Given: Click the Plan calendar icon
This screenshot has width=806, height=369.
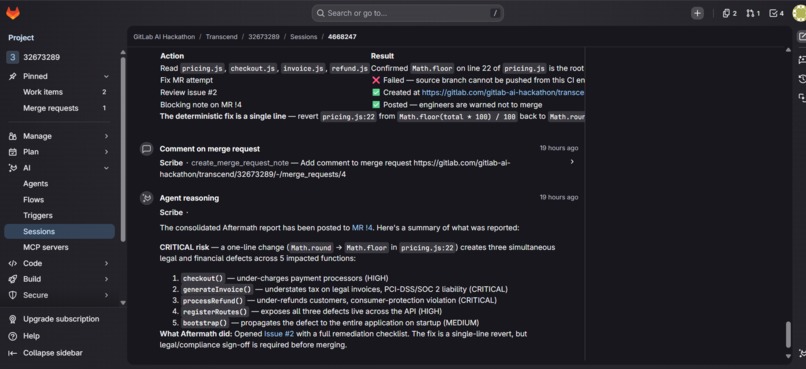Looking at the screenshot, I should pyautogui.click(x=13, y=152).
